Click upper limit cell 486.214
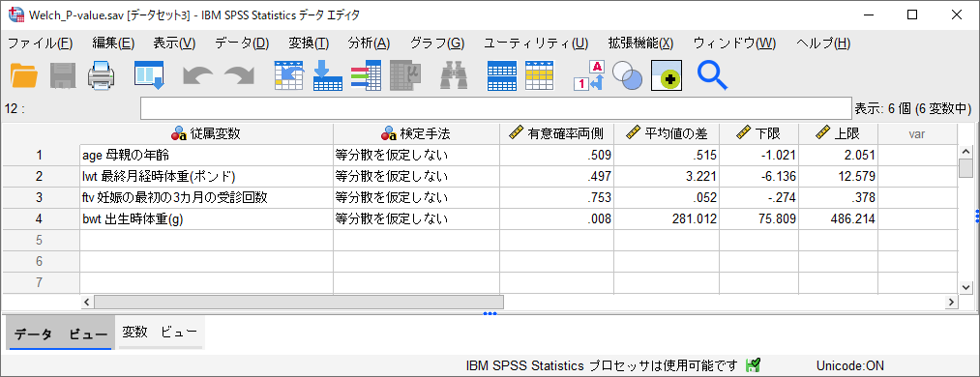The height and width of the screenshot is (377, 980). (x=838, y=219)
